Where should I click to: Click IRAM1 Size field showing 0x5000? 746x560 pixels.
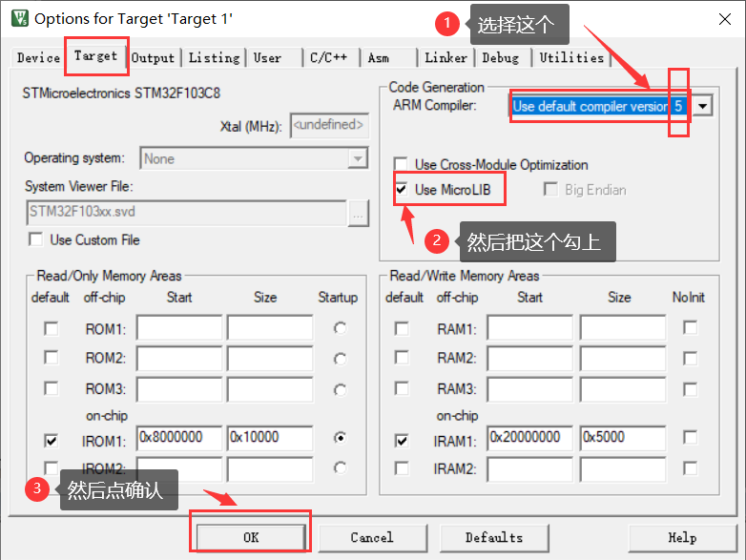click(x=623, y=438)
